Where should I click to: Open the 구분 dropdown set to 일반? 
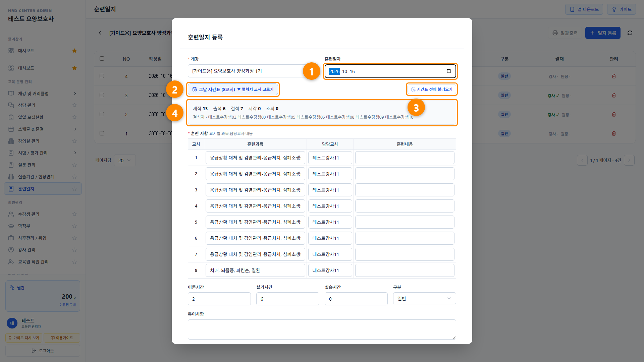pyautogui.click(x=424, y=298)
